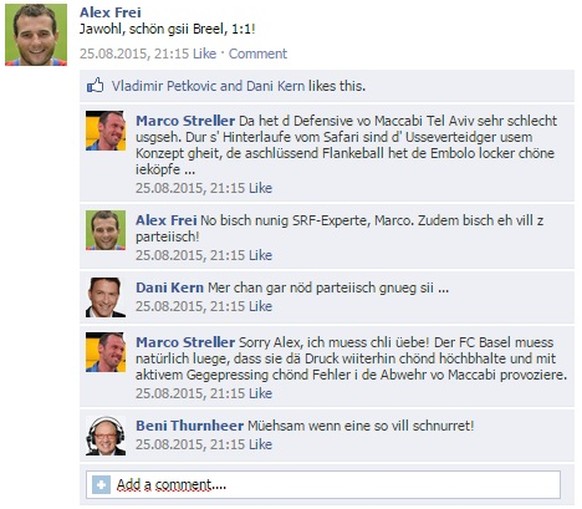Click Marco Streller's avatar on first comment

106,131
